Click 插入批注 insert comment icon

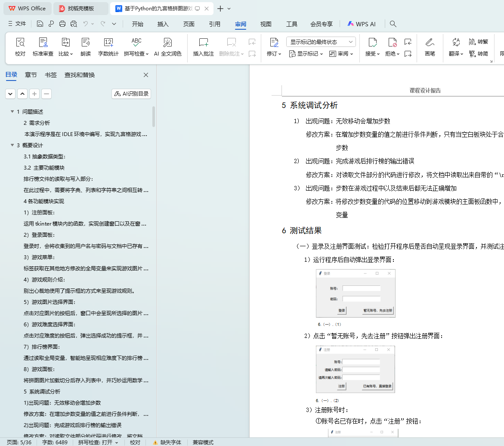point(203,43)
